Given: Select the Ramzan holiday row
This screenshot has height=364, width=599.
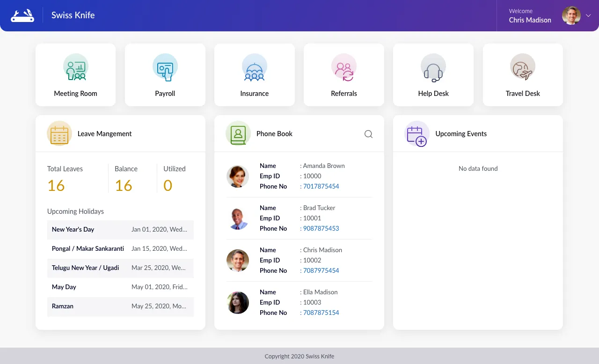Looking at the screenshot, I should 120,306.
